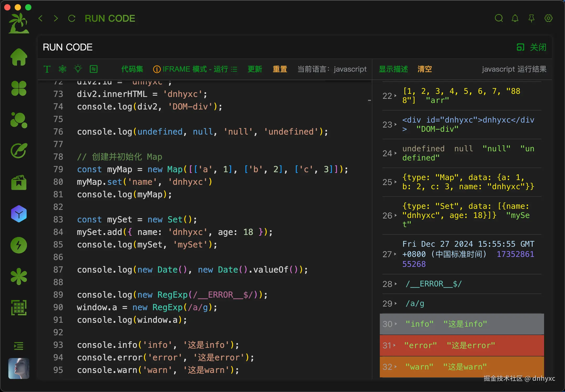Select the text size T icon
Image resolution: width=565 pixels, height=392 pixels.
tap(47, 69)
